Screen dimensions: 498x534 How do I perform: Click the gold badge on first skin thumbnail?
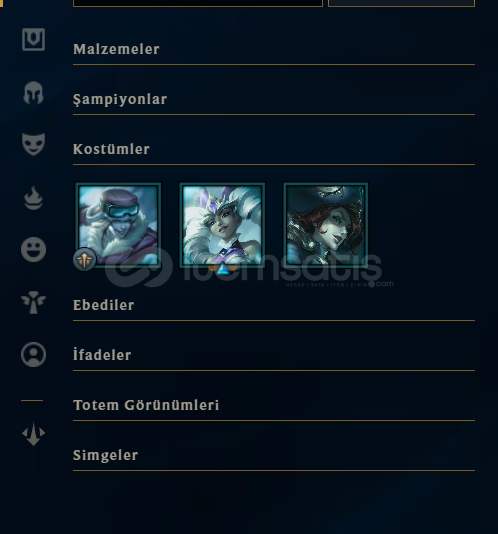tap(84, 260)
